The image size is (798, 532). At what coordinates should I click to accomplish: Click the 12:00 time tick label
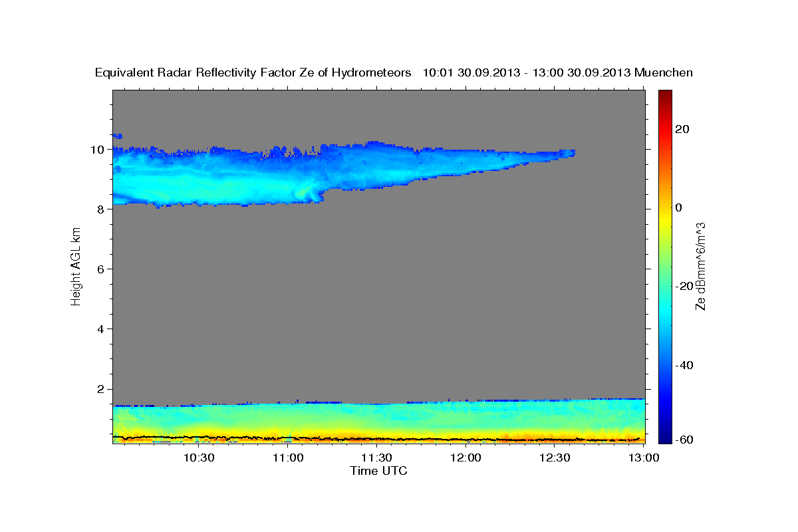coord(465,458)
